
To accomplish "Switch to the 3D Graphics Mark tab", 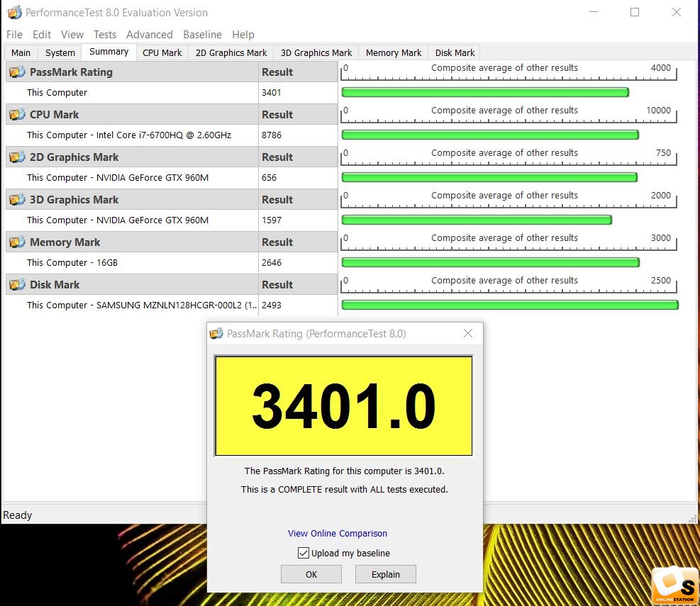I will (316, 52).
